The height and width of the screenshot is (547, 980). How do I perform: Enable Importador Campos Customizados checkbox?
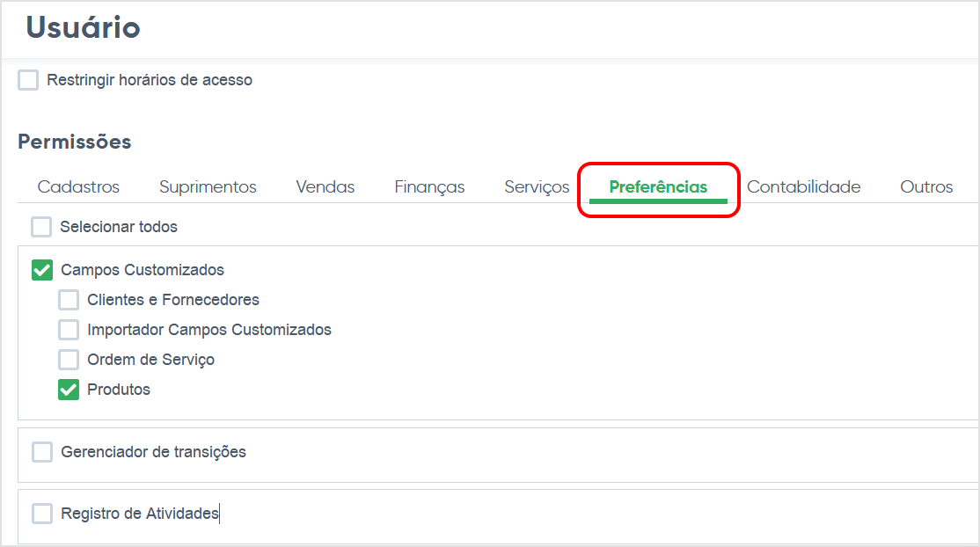coord(68,330)
